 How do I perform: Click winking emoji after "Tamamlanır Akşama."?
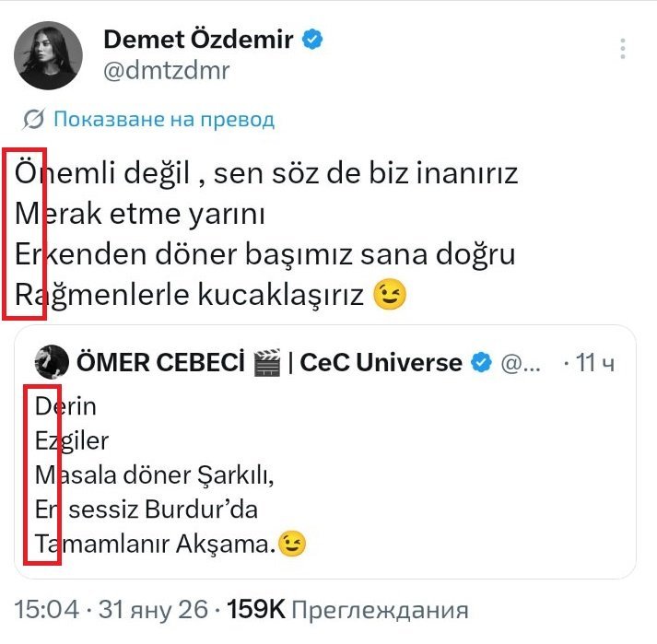tap(292, 544)
